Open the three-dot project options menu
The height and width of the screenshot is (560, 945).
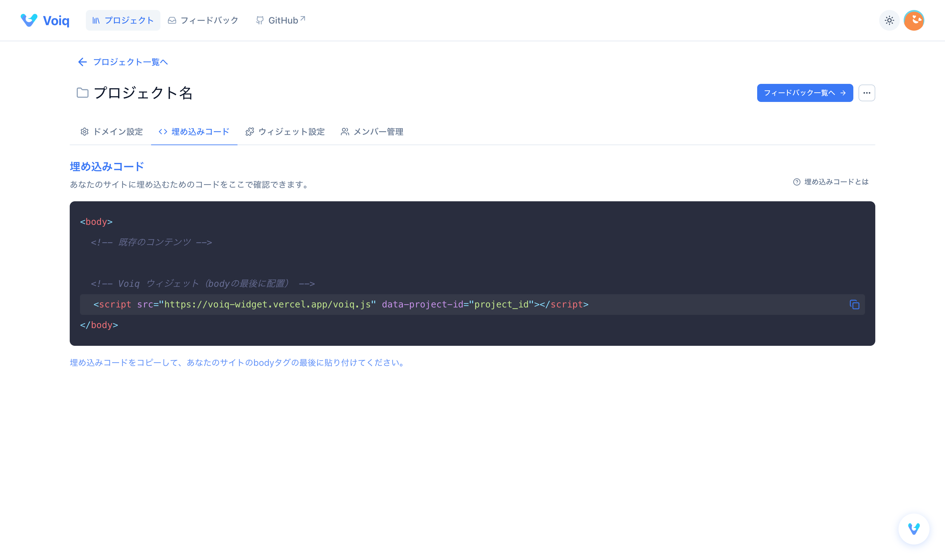pos(867,93)
